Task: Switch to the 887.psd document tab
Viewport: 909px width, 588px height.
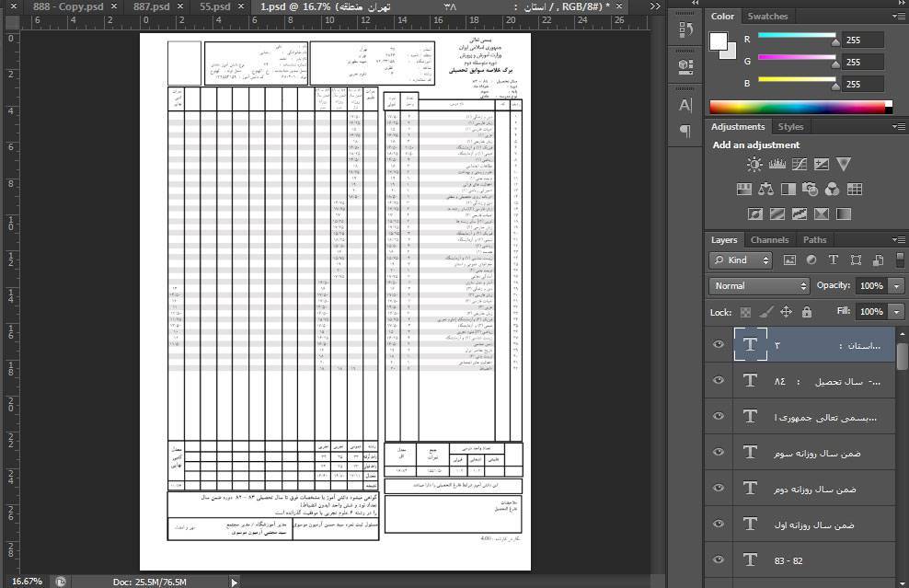Action: [x=151, y=6]
